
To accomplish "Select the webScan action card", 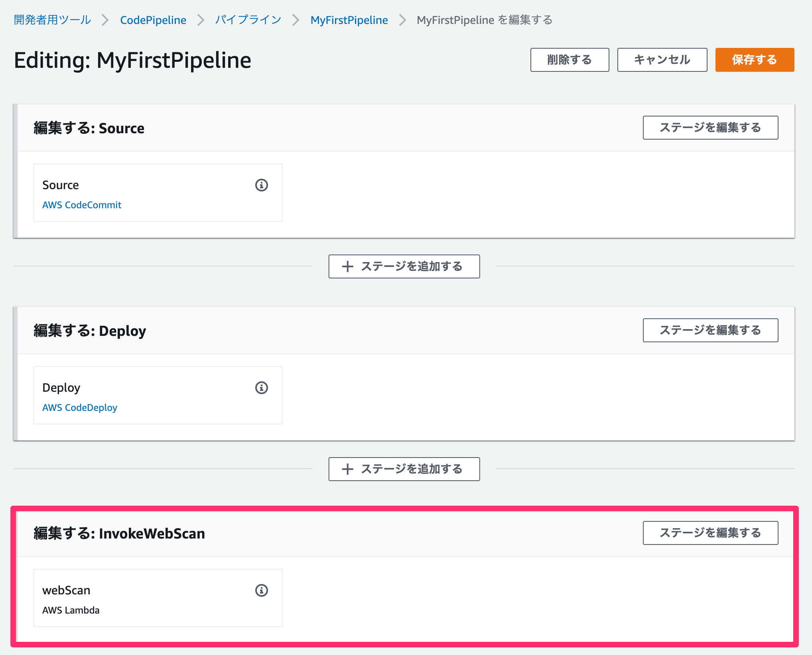I will 158,598.
